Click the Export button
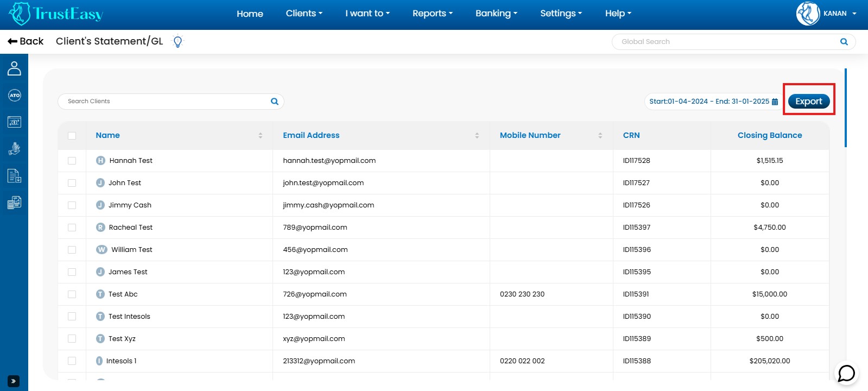868x391 pixels. tap(808, 102)
